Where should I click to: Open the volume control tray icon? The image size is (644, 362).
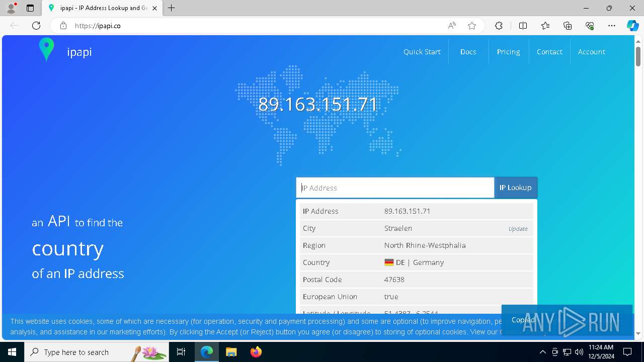tap(579, 352)
